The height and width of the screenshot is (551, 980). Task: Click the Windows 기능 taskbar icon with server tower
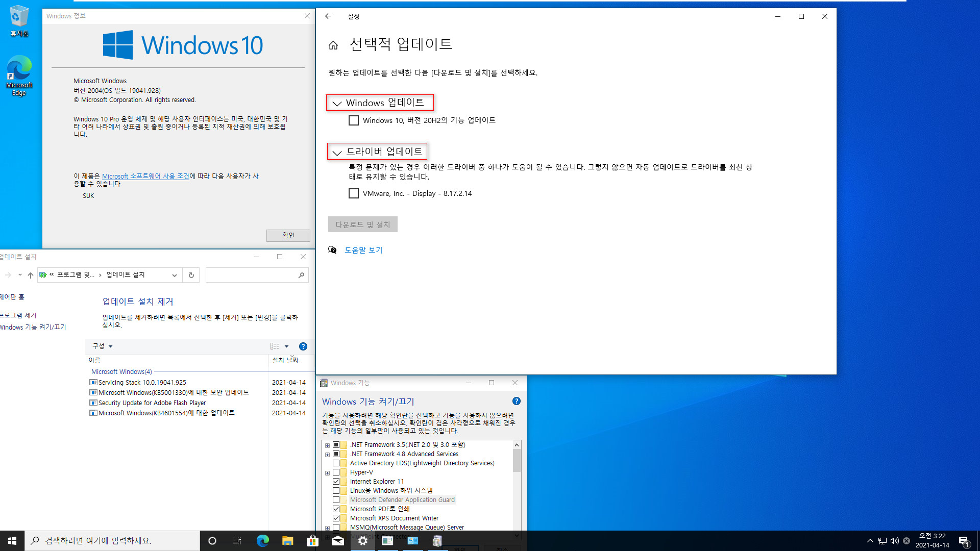tap(437, 541)
